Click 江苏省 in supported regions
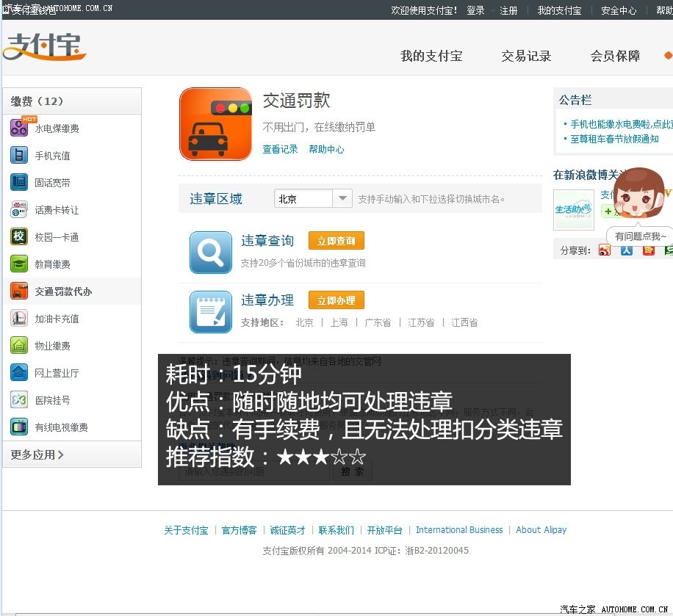 click(421, 322)
